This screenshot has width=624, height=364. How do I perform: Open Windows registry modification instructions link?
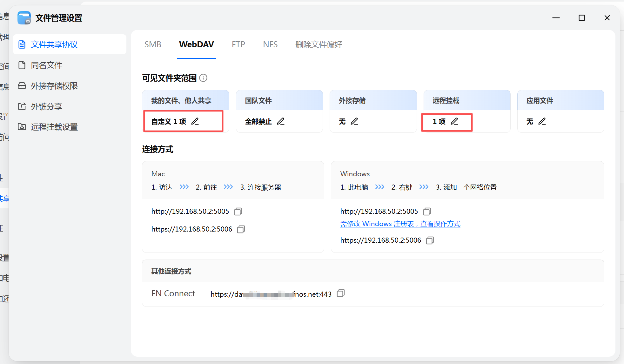(400, 224)
